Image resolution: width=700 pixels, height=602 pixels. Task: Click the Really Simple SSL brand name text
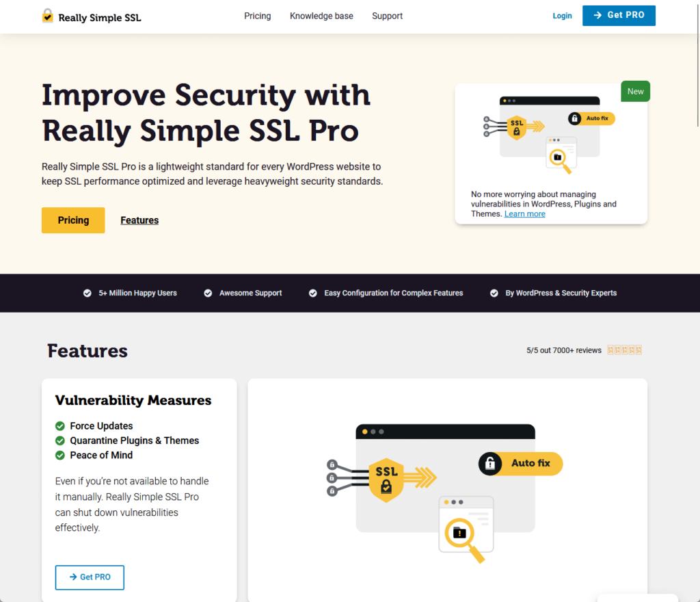pos(100,18)
